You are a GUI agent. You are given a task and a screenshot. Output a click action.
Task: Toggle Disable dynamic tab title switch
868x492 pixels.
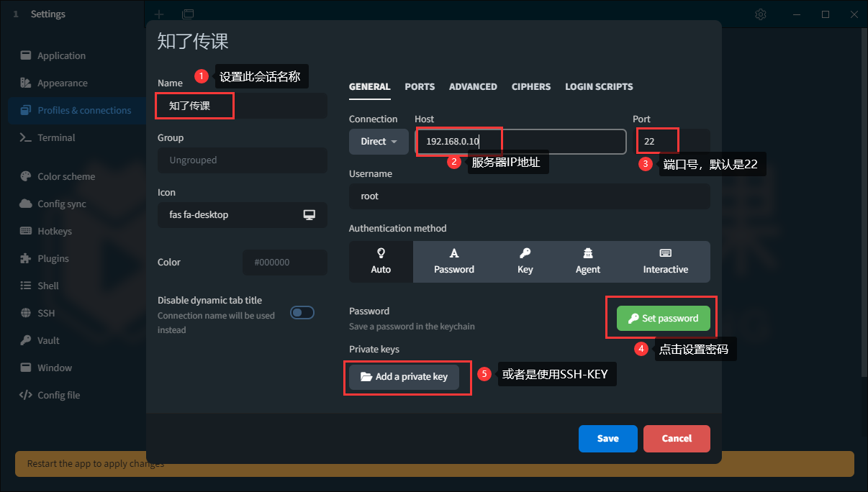(302, 312)
